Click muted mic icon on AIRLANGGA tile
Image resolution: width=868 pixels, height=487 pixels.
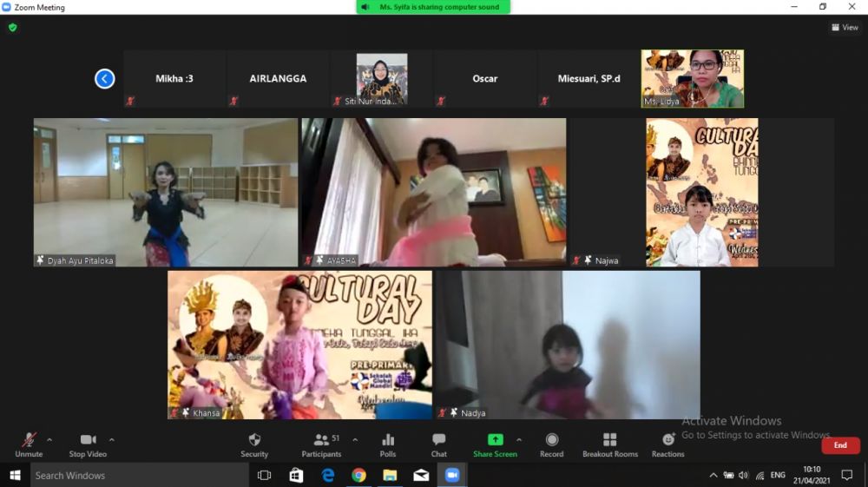point(233,101)
